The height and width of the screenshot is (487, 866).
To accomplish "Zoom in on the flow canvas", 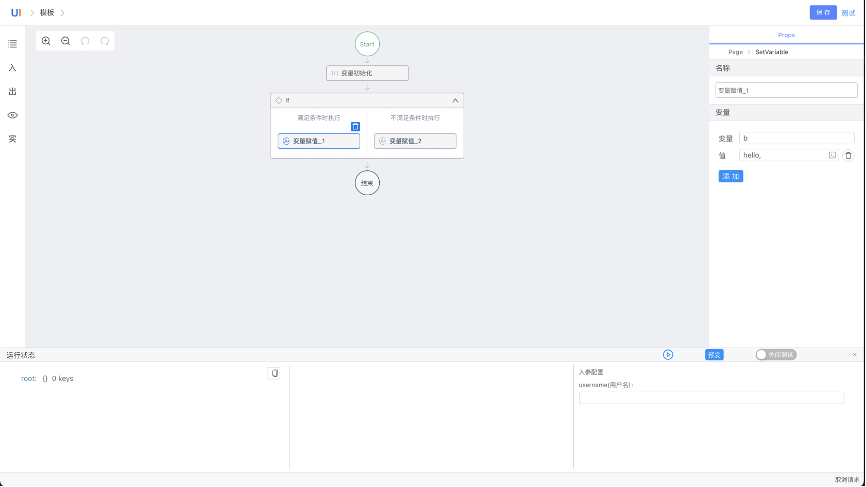I will [x=46, y=41].
